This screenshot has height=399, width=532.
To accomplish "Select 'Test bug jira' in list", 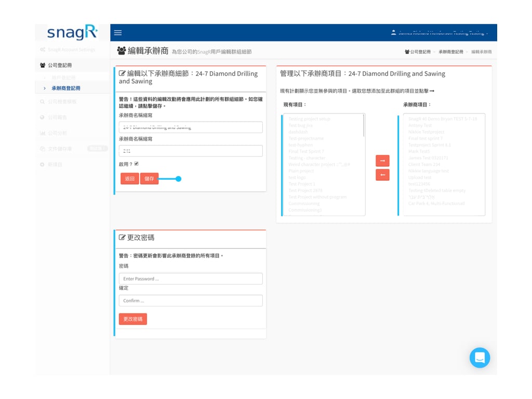I will pyautogui.click(x=300, y=126).
